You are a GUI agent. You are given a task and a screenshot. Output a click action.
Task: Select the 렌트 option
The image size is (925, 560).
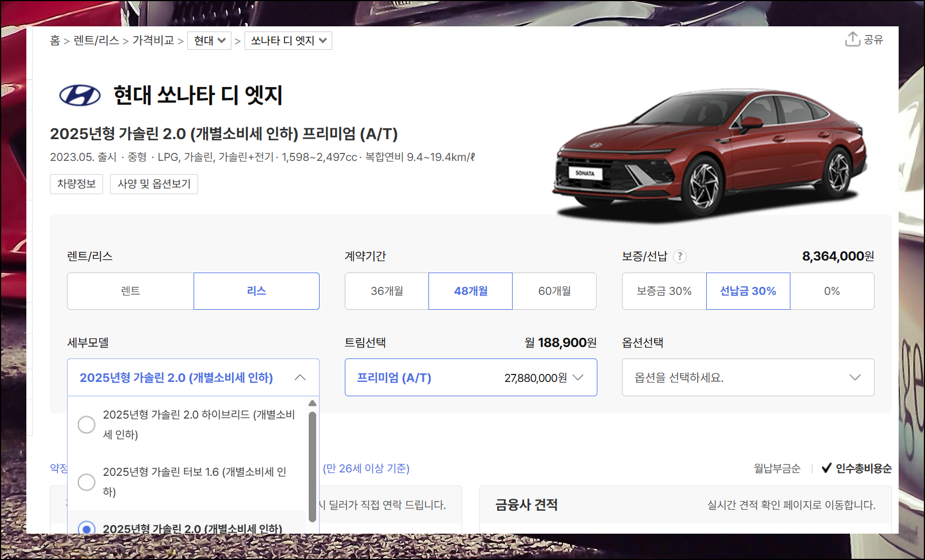131,291
